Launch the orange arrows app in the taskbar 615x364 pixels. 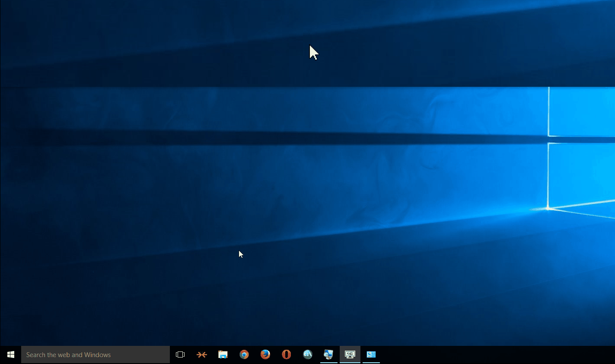(x=201, y=355)
